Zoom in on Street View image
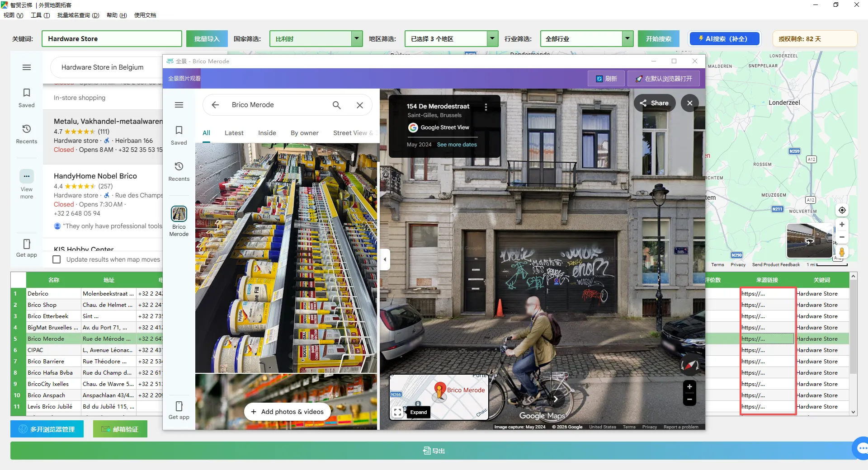The image size is (868, 470). coord(689,387)
